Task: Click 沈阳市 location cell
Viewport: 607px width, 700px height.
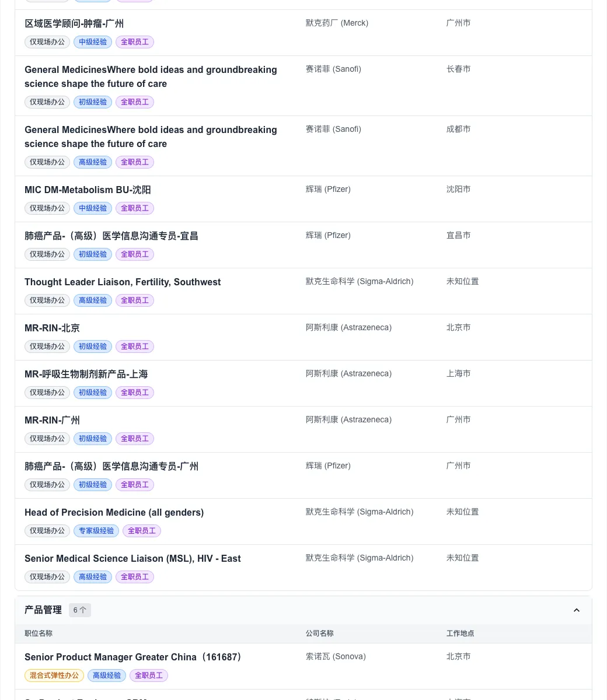Action: click(x=459, y=190)
